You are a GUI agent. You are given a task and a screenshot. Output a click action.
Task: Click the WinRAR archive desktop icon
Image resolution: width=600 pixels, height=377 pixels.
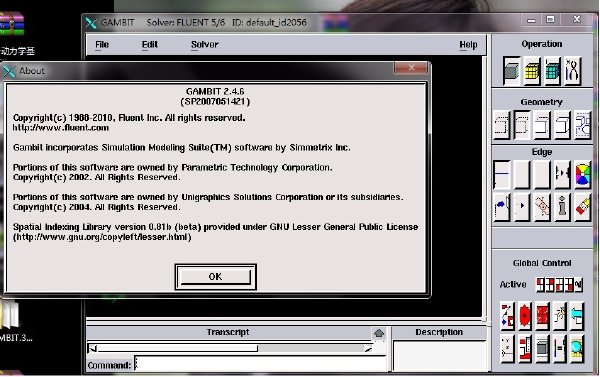tap(11, 24)
